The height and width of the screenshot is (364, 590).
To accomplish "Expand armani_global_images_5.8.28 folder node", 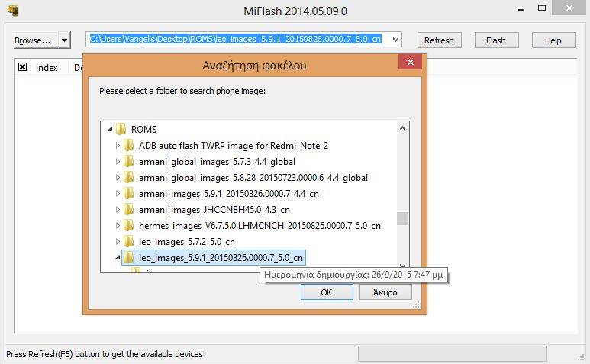I will click(118, 178).
